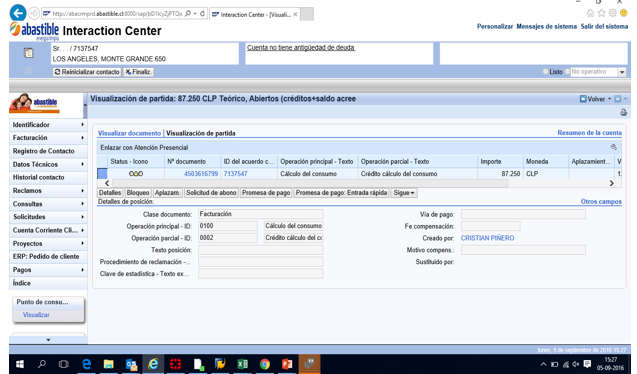This screenshot has height=374, width=637.
Task: Click the browser refresh icon
Action: pyautogui.click(x=203, y=14)
